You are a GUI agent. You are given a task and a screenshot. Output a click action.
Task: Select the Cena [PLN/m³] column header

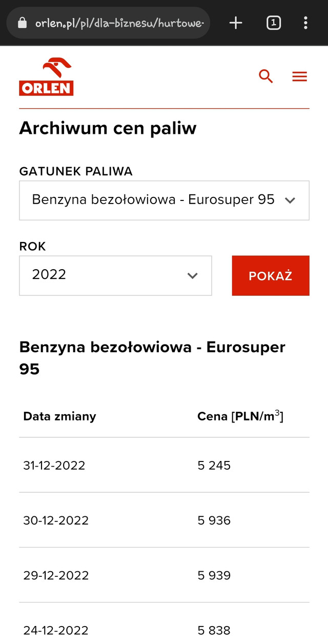coord(240,416)
